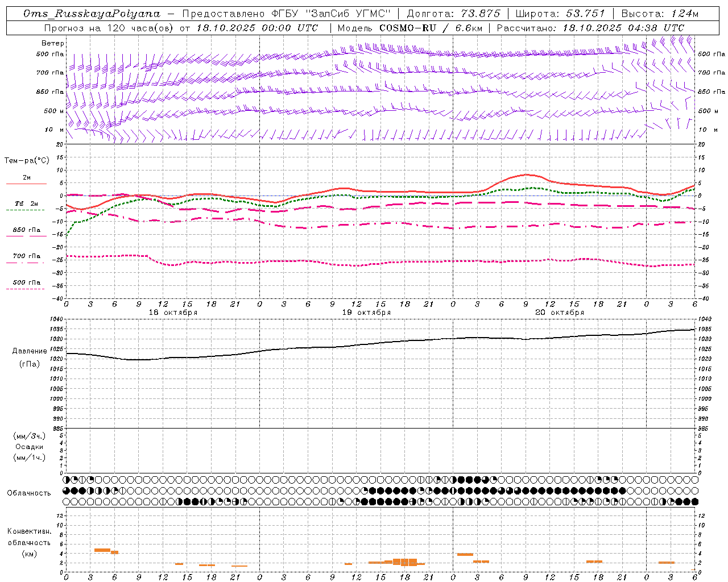Click the 19 октября date label
This screenshot has height=582, width=728.
tap(366, 313)
